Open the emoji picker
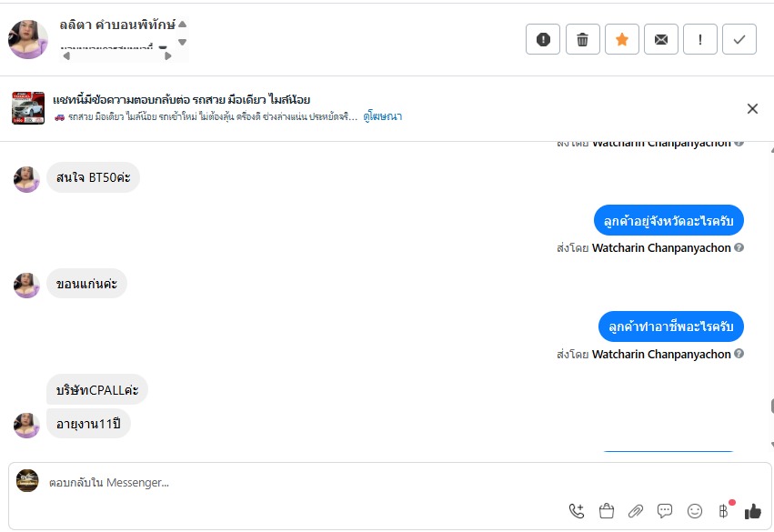 tap(695, 511)
